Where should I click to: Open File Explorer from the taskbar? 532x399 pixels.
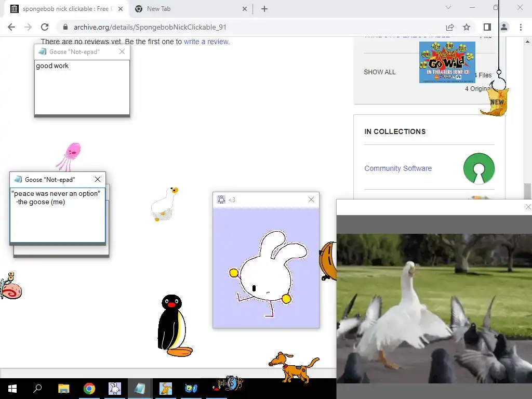coord(63,389)
